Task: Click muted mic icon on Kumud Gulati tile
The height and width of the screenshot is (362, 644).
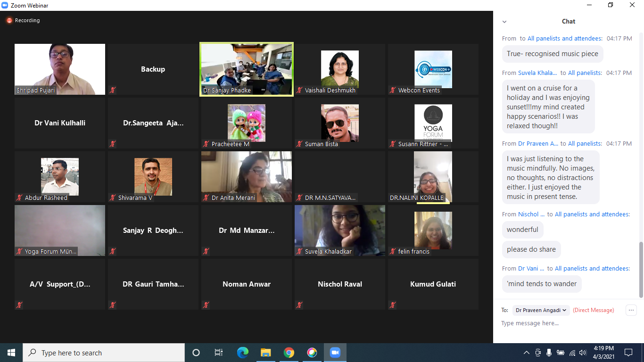Action: [x=393, y=305]
